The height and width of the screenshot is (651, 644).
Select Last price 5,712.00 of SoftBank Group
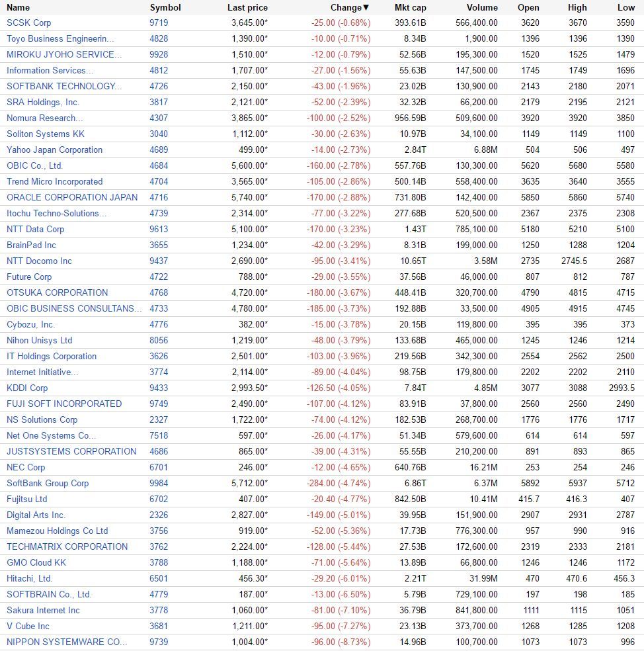(249, 483)
